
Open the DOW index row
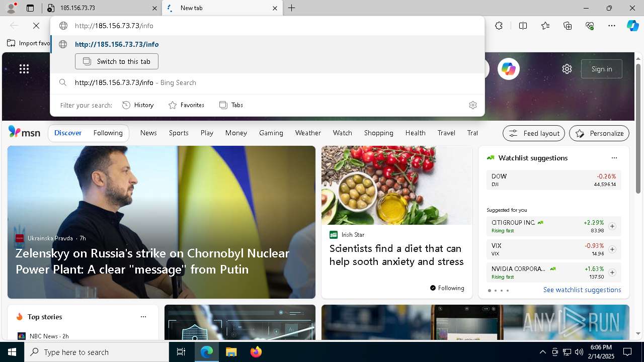553,180
